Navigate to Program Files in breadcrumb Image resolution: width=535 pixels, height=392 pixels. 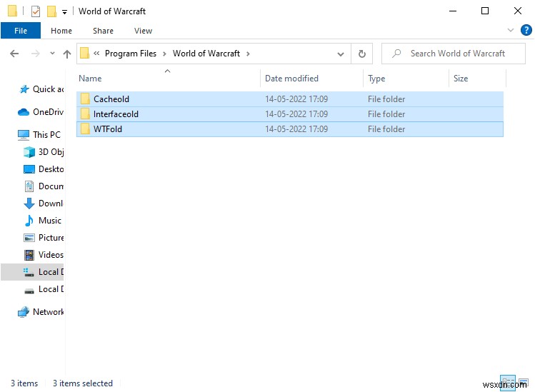(130, 54)
